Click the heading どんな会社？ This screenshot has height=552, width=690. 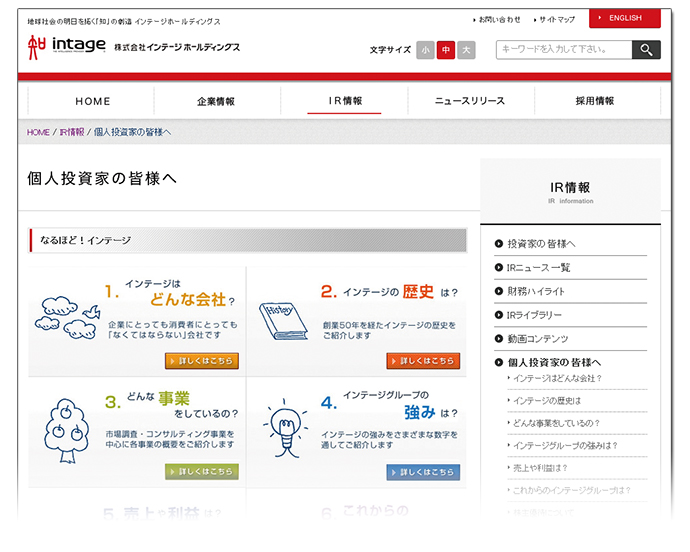click(x=192, y=300)
